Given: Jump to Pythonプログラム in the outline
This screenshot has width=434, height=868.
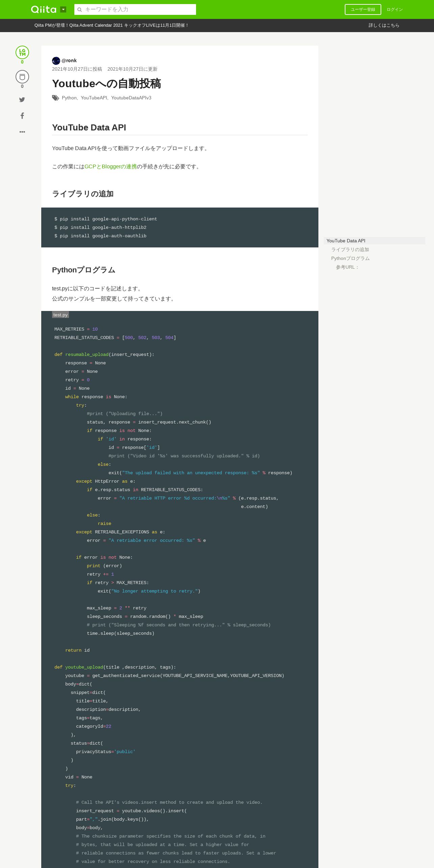Looking at the screenshot, I should 351,258.
